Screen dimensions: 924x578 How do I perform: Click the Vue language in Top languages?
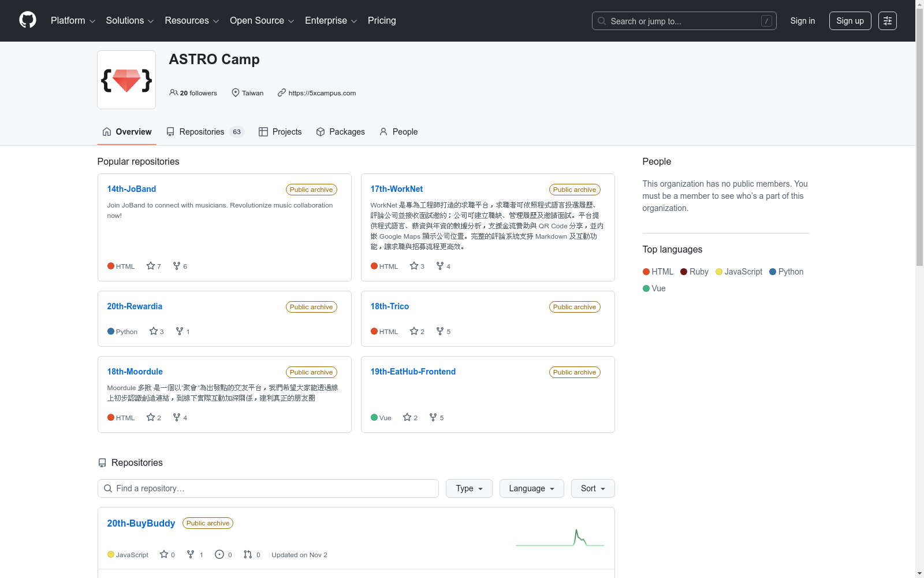[654, 288]
